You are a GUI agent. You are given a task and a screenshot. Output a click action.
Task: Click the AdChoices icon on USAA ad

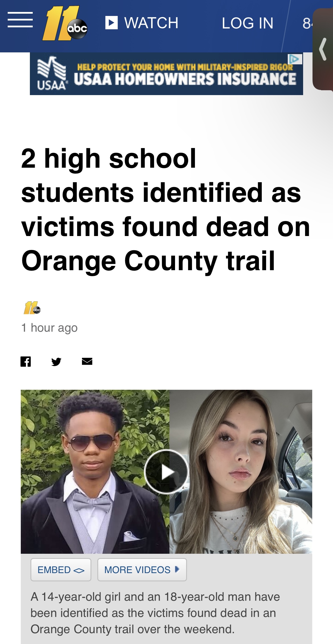pos(295,59)
